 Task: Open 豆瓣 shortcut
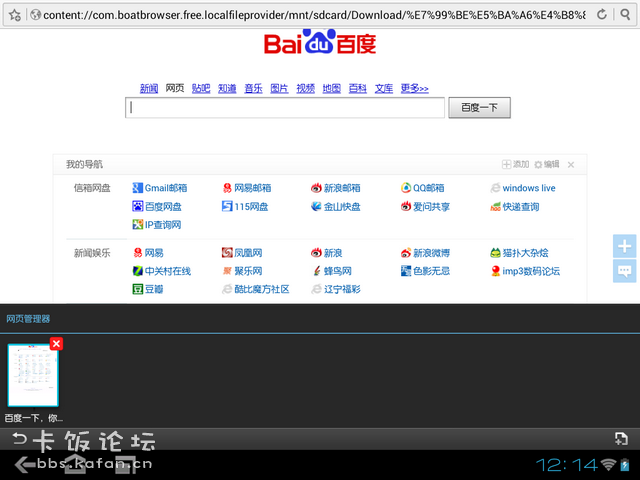pos(148,289)
